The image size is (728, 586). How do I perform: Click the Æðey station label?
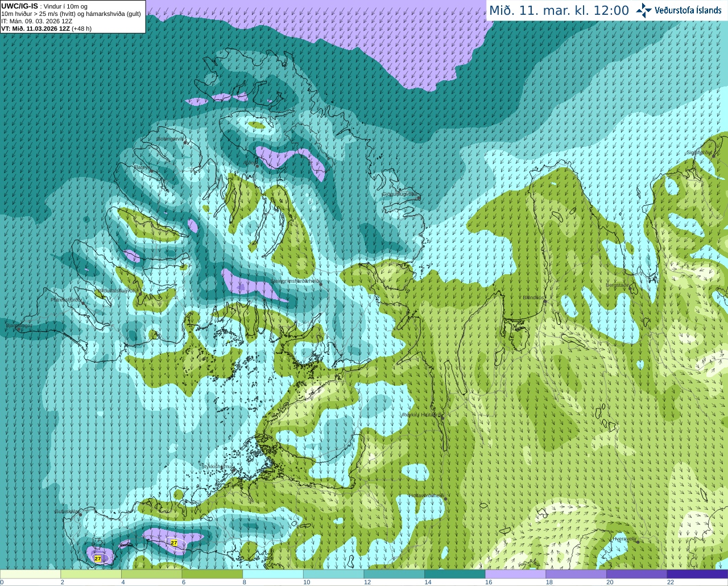coord(250,163)
